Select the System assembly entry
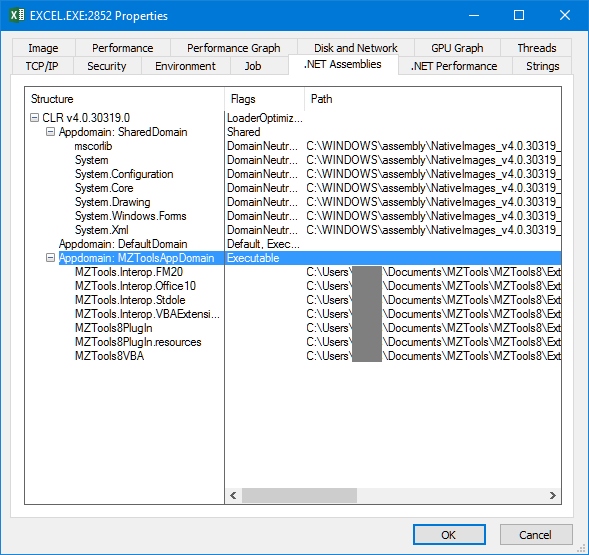The width and height of the screenshot is (589, 555). (91, 160)
